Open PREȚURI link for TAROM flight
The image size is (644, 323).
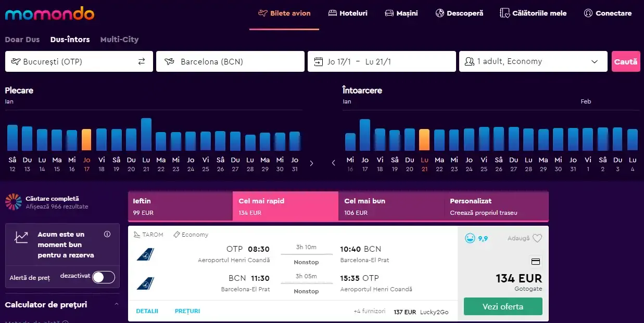pyautogui.click(x=187, y=311)
